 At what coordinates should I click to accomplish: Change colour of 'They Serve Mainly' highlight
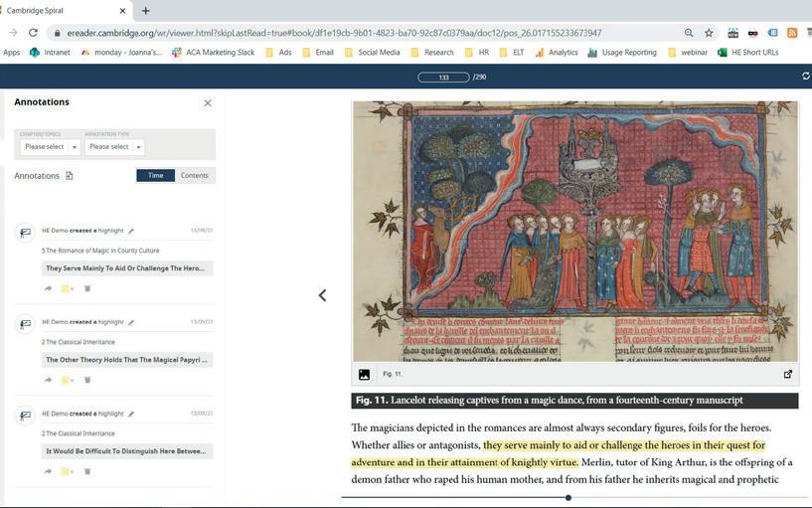tap(67, 288)
